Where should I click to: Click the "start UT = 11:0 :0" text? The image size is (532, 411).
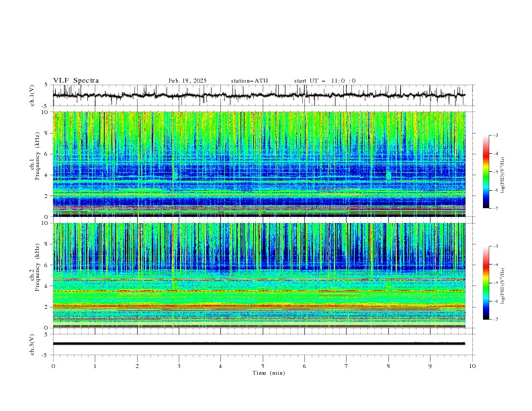tap(324, 81)
